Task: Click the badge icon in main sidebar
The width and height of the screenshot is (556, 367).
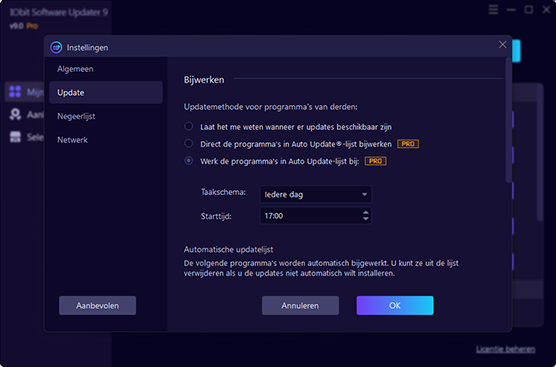Action: [15, 114]
